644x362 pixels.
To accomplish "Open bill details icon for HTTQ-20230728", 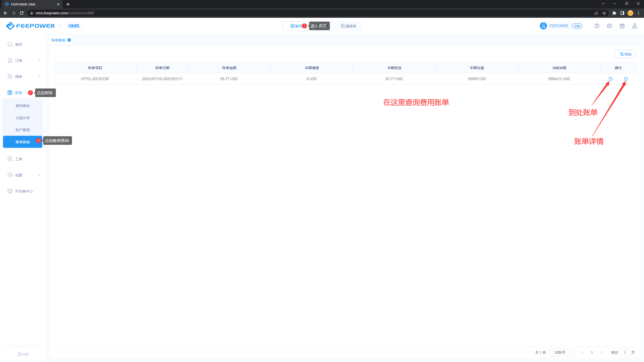I will (626, 79).
